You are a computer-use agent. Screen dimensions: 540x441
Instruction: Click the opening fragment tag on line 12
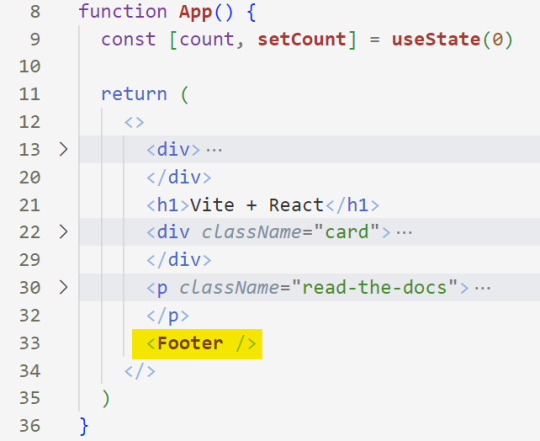coord(134,122)
